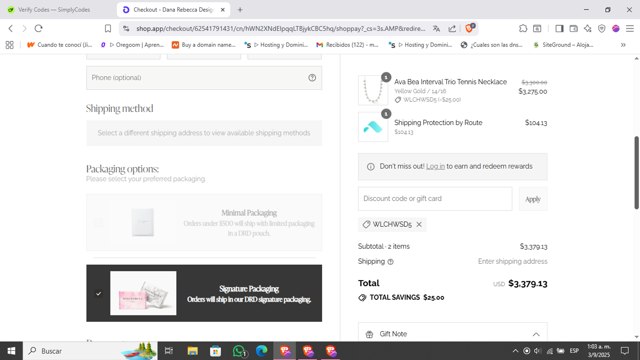Select the Minimal Packaging option
640x360 pixels.
click(204, 222)
